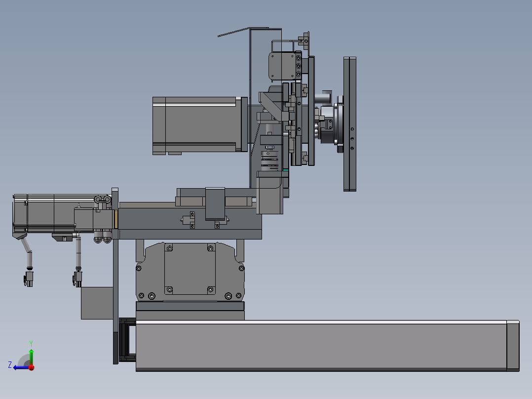Select the second hanging cable connector
The image size is (532, 399).
coord(77,279)
